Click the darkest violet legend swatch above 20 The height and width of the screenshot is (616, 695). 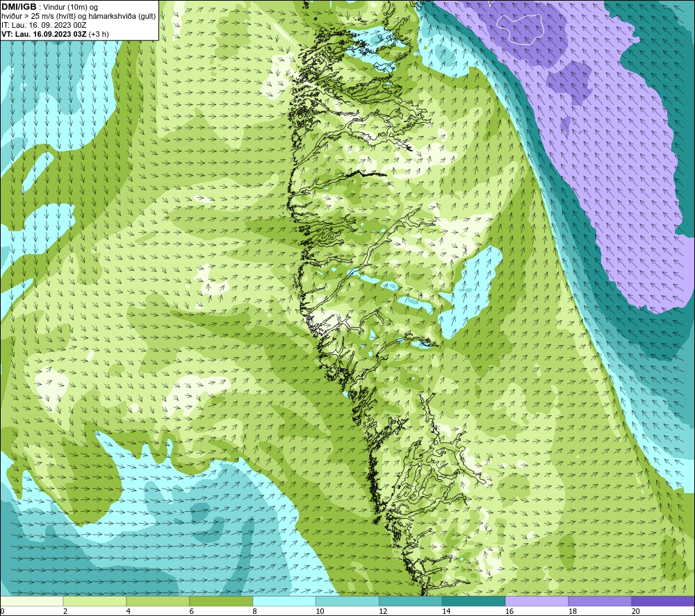click(x=663, y=601)
